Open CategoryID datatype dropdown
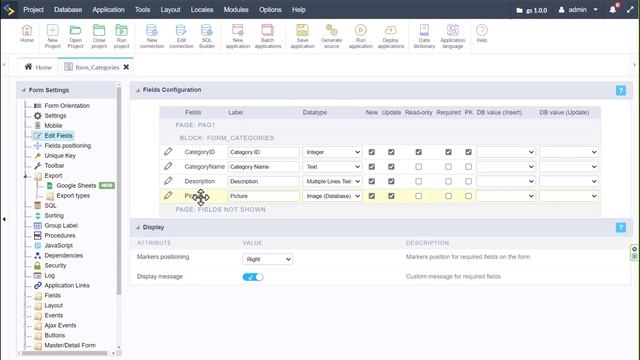This screenshot has height=360, width=640. [332, 152]
